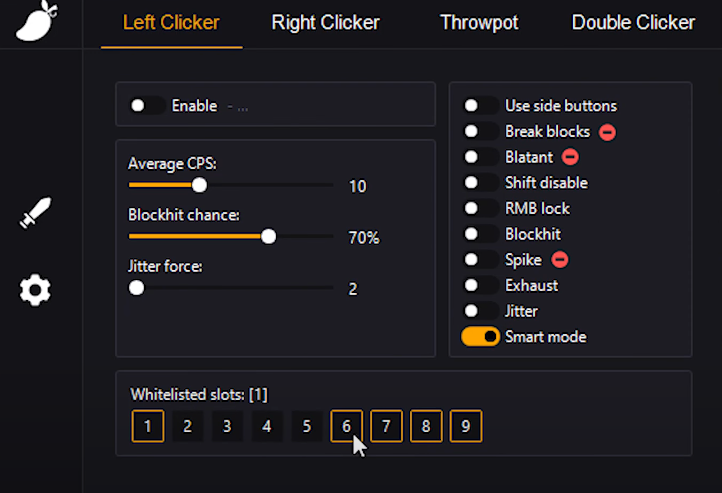Click red warning icon beside Blatant
This screenshot has width=722, height=493.
pyautogui.click(x=570, y=157)
